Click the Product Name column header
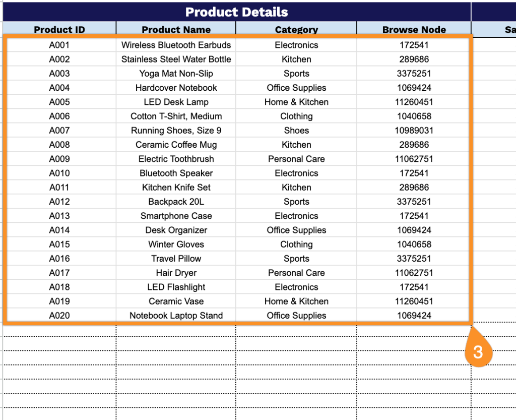516x420 pixels. coord(176,30)
